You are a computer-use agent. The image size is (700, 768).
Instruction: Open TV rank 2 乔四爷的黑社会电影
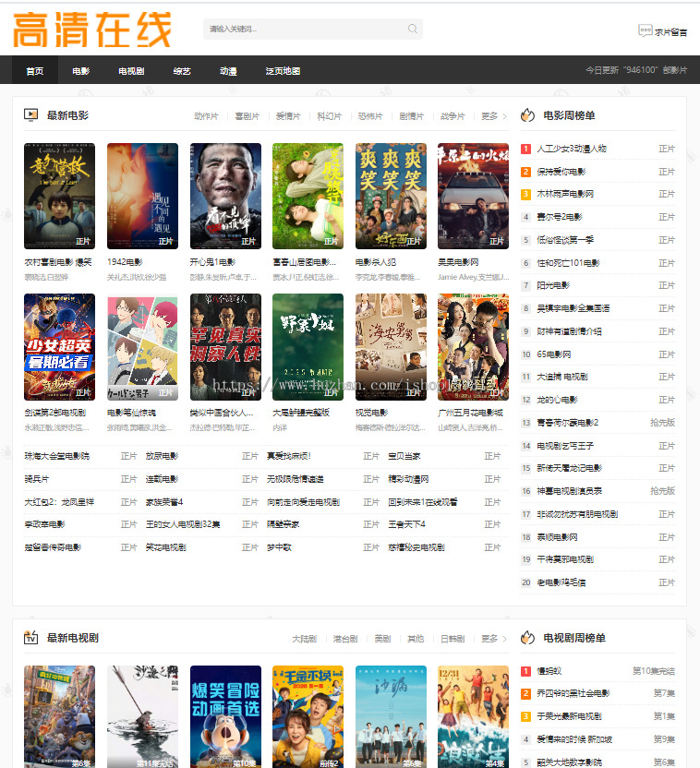click(x=573, y=693)
